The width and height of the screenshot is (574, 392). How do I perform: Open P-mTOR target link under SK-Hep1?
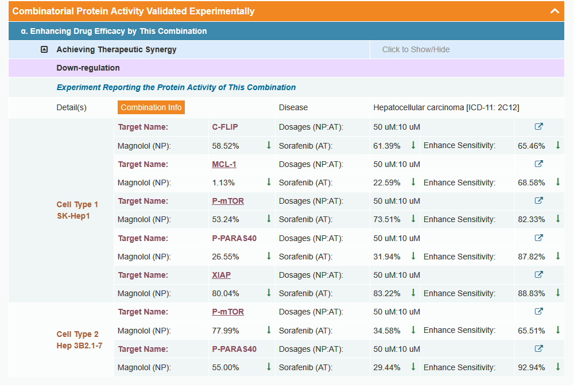click(228, 201)
